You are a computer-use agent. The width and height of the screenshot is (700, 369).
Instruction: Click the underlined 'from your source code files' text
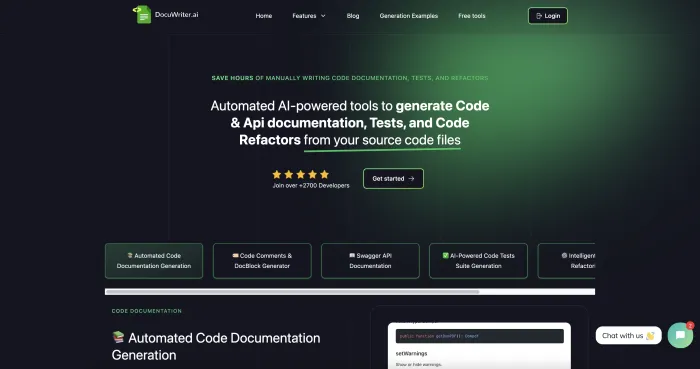pos(382,140)
